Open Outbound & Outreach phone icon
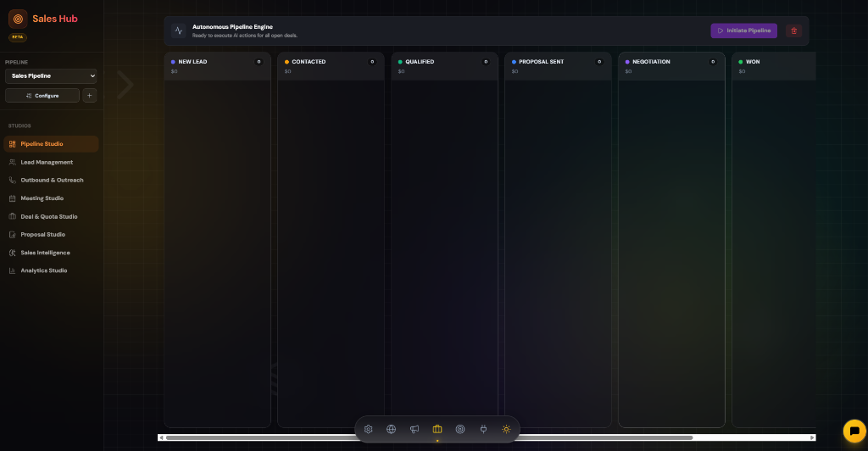 tap(12, 181)
